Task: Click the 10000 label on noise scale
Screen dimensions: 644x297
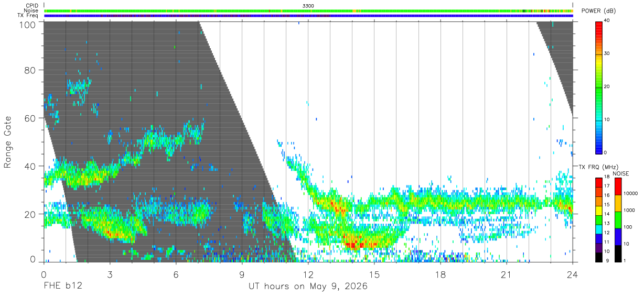Action: coord(631,193)
